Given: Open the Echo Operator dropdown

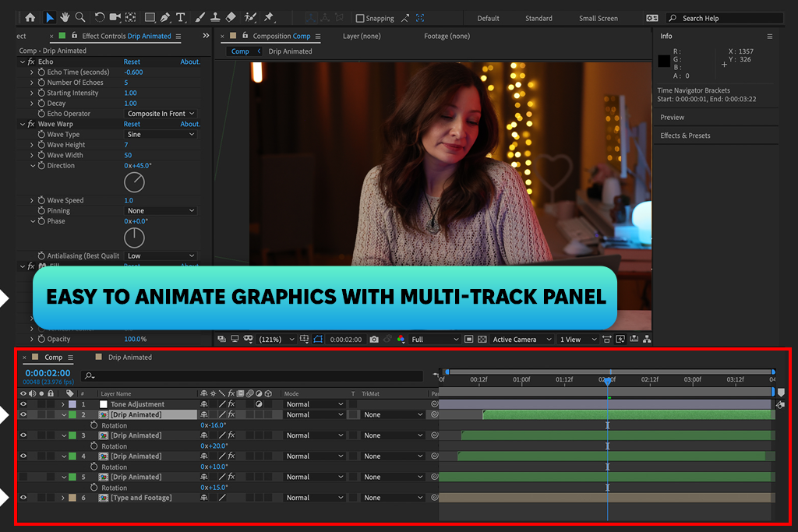Looking at the screenshot, I should click(161, 114).
